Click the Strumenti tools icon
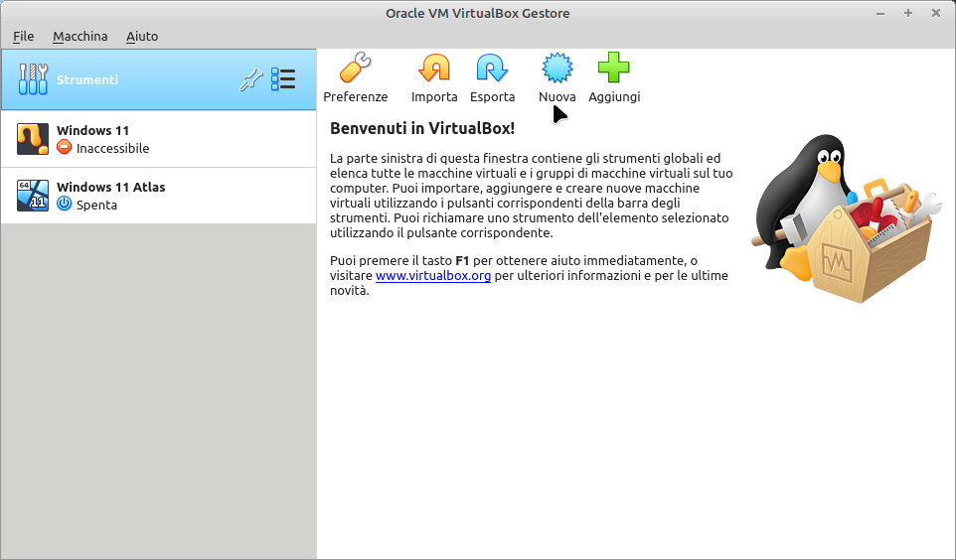956x560 pixels. pyautogui.click(x=33, y=79)
